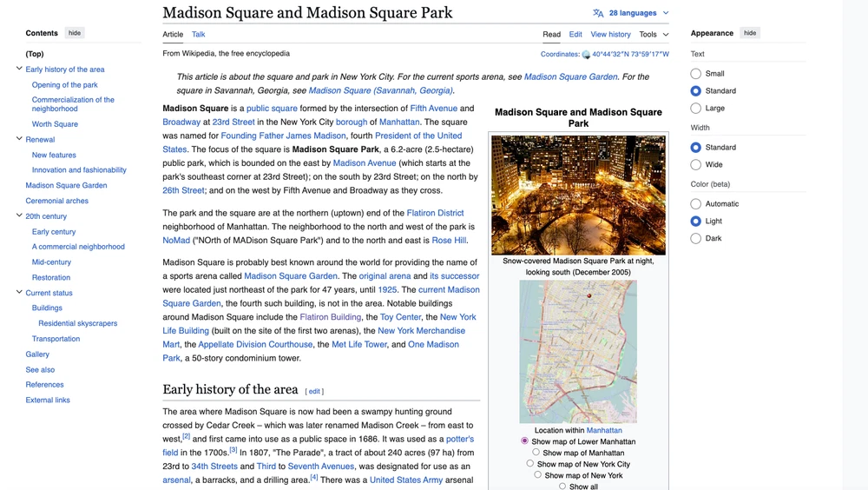Switch to the Talk tab
The image size is (868, 490).
tap(199, 35)
